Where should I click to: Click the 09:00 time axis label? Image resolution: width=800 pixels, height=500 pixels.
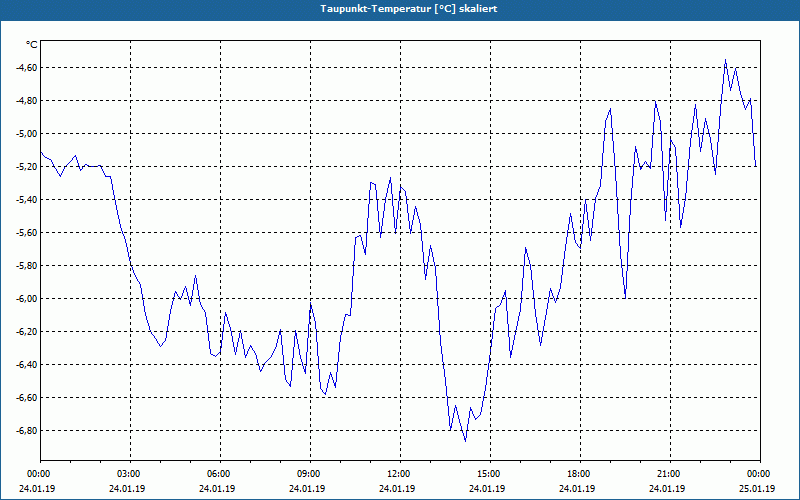click(311, 474)
